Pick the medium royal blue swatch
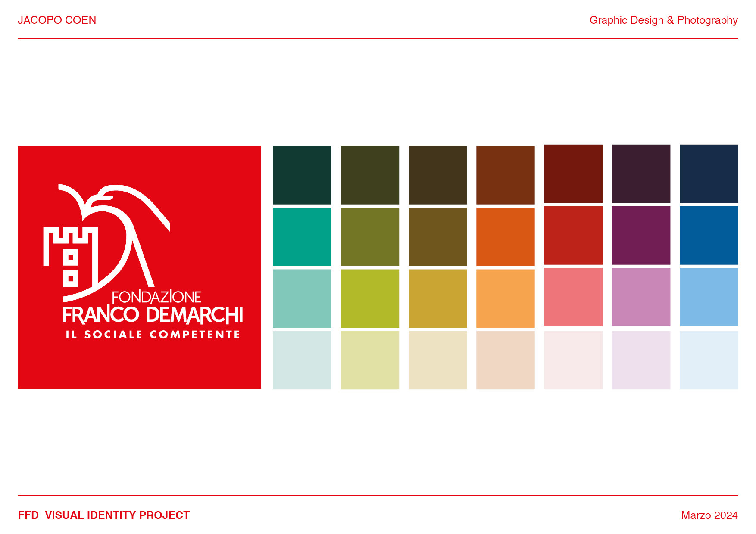 [709, 236]
